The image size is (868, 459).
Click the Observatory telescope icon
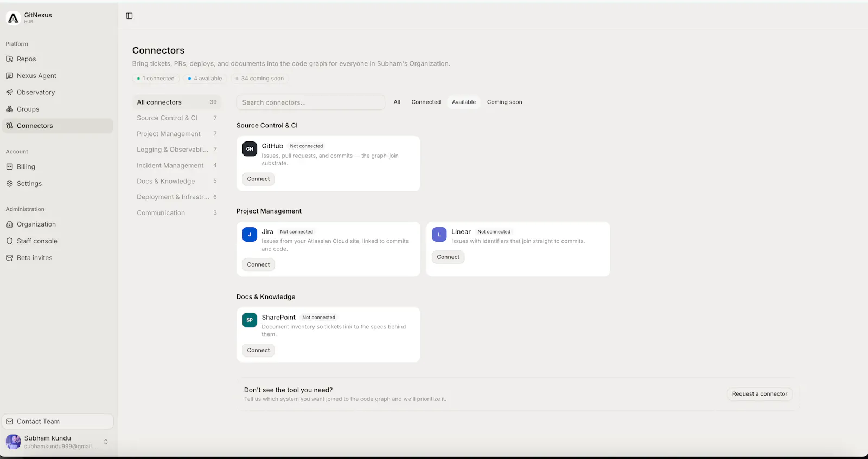tap(9, 92)
